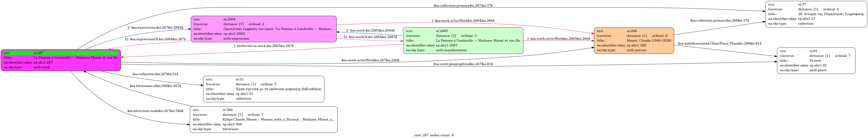Click urn value oi:37

(x=802, y=4)
